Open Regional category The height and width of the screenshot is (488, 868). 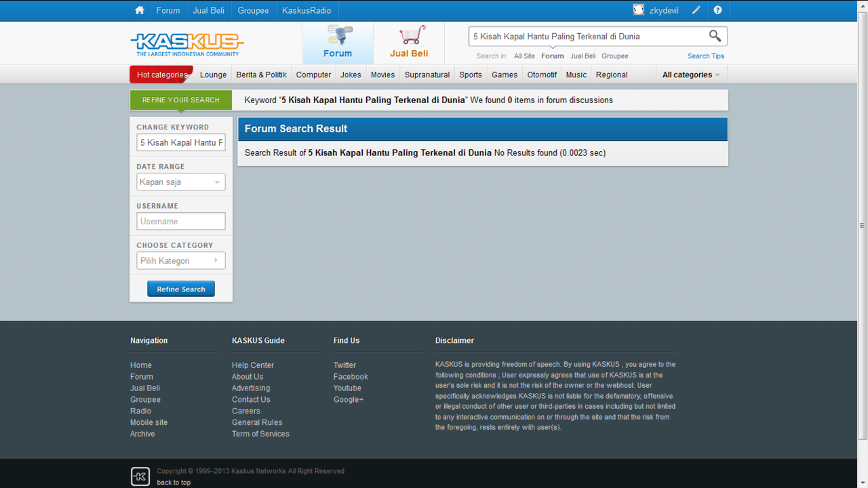click(612, 75)
